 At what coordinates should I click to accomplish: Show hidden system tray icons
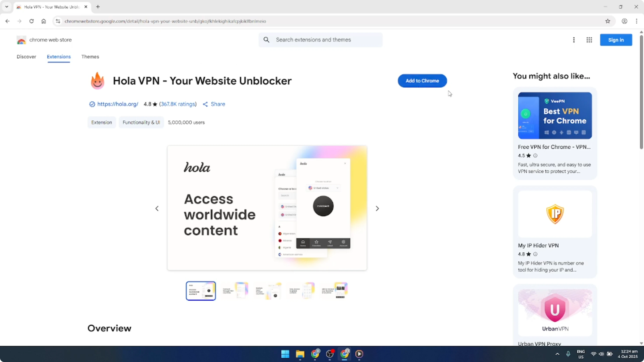pos(557,354)
